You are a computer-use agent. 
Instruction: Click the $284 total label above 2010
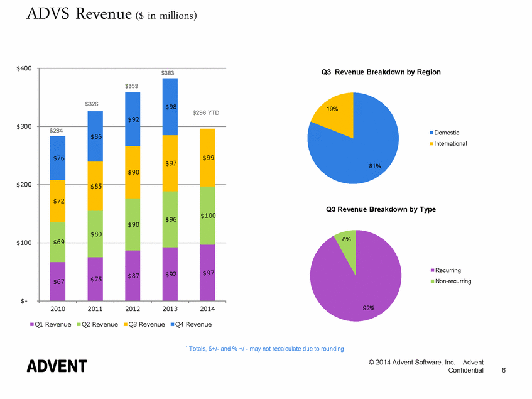[57, 131]
